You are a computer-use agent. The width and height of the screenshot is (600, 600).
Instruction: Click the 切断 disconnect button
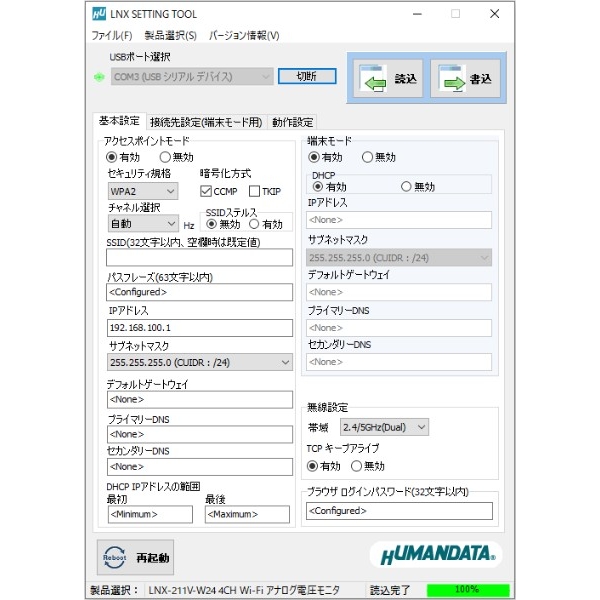point(306,76)
